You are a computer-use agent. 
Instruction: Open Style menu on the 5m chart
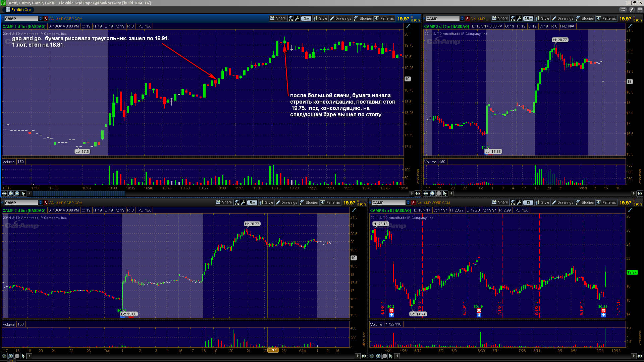point(266,203)
